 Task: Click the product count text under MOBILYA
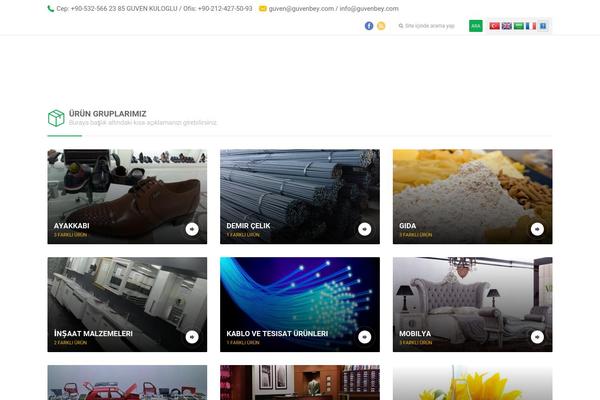[x=416, y=343]
